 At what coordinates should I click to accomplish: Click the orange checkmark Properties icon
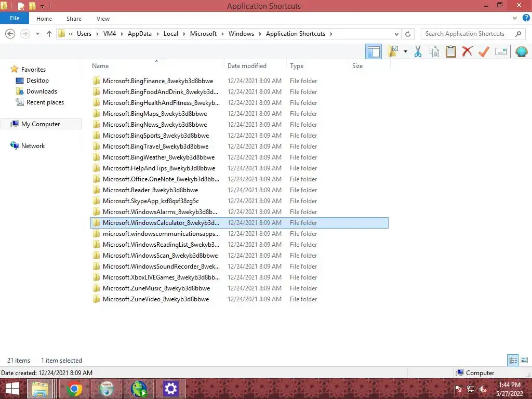click(x=484, y=51)
